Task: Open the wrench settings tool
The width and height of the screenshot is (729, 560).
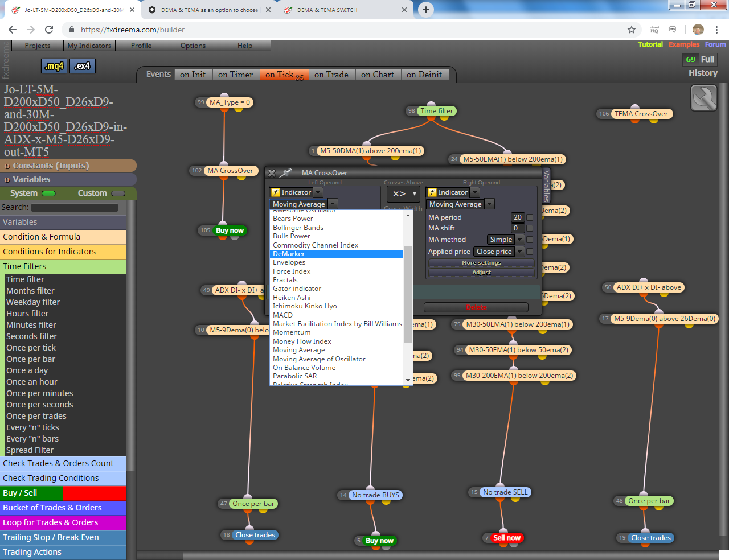Action: (704, 98)
